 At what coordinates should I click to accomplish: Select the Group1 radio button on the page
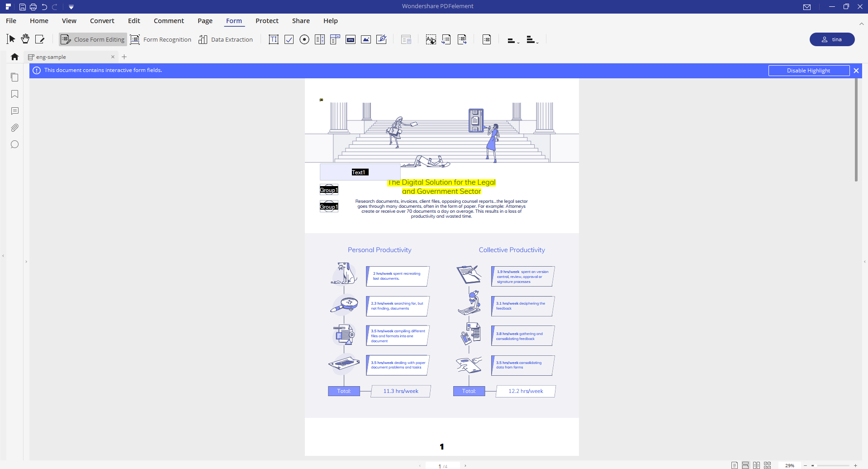[329, 189]
